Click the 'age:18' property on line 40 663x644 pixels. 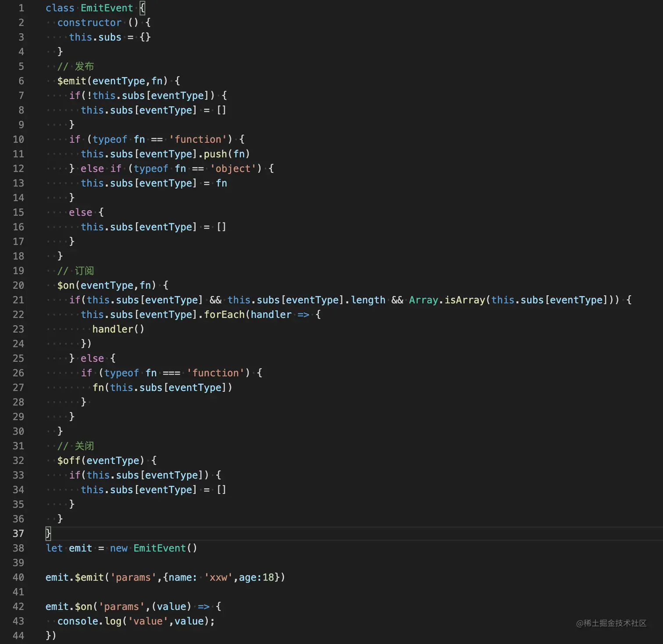256,577
